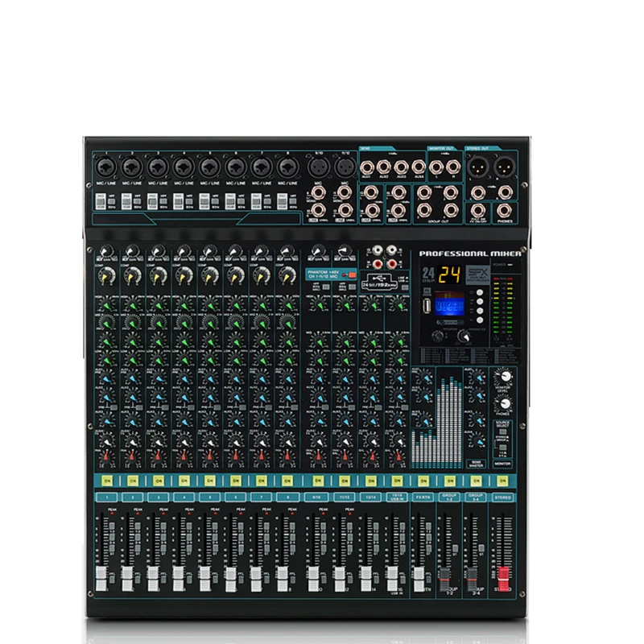
Task: Turn the effects PROGRAM selector knob
Action: click(438, 336)
